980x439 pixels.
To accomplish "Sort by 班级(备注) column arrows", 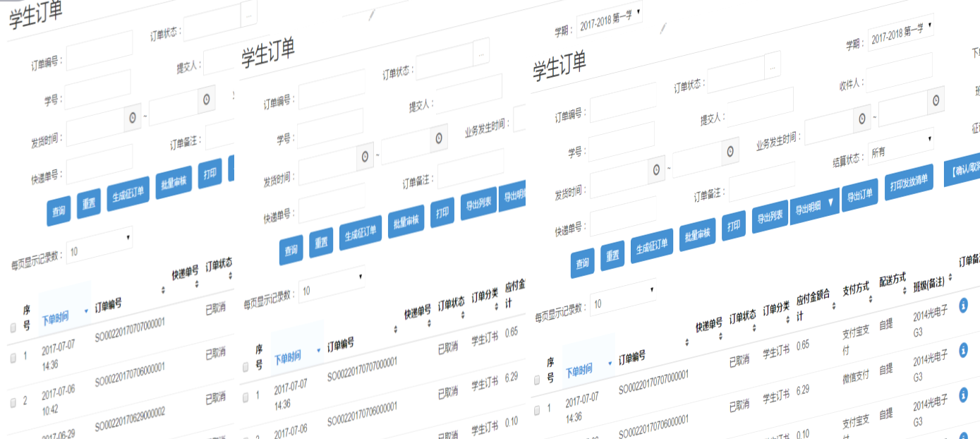I will [951, 276].
